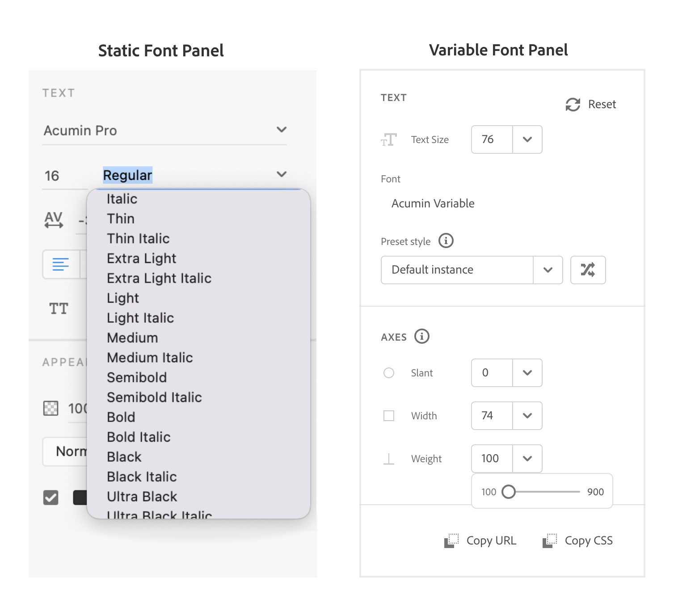Click the Weight axis icon beside Weight label
This screenshot has width=674, height=616.
tap(388, 458)
